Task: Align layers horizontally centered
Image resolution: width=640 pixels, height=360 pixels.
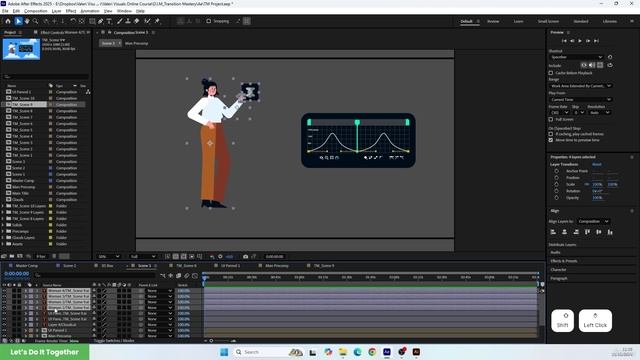Action: [x=564, y=232]
